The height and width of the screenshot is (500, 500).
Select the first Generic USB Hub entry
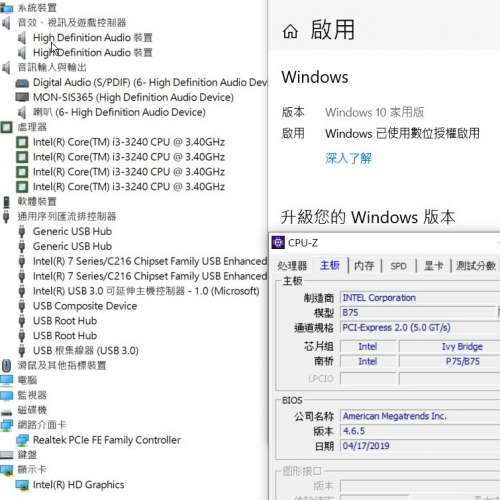72,231
